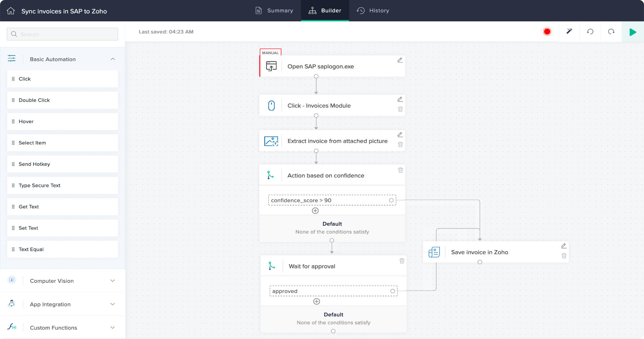Expand the Computer Vision section
644x339 pixels.
[113, 281]
